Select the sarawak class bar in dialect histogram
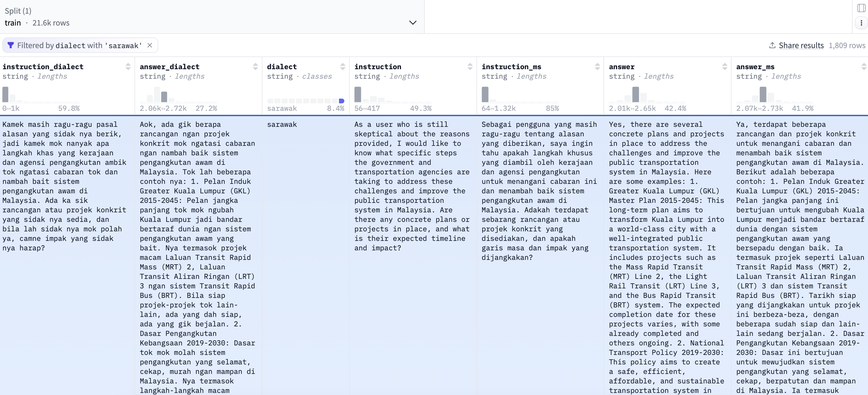 click(x=341, y=101)
